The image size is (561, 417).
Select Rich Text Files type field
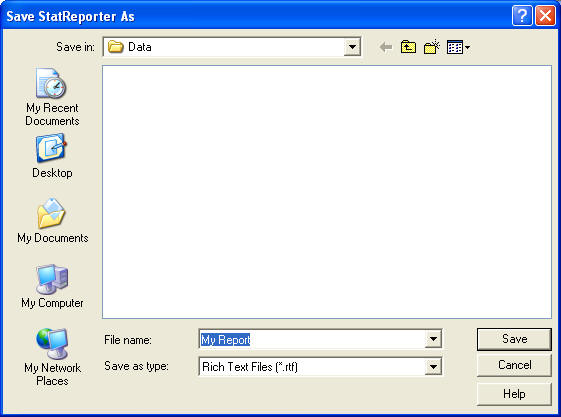tap(312, 367)
